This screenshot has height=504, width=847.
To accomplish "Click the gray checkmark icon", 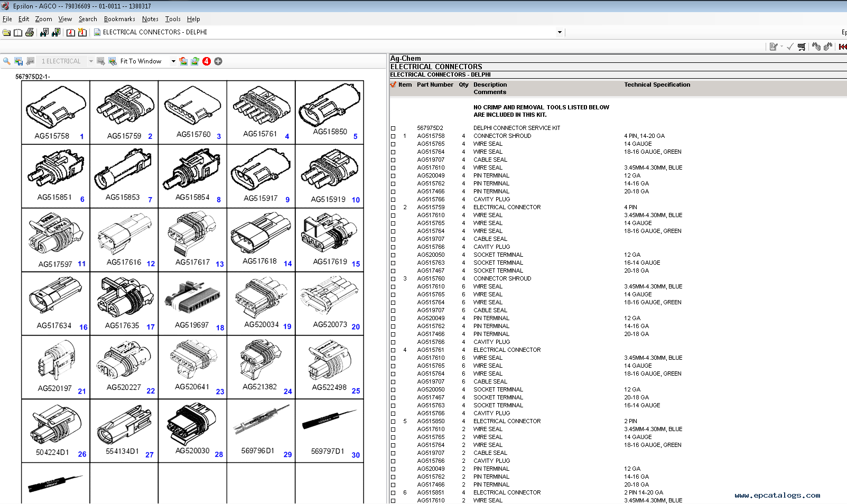I will pos(790,47).
